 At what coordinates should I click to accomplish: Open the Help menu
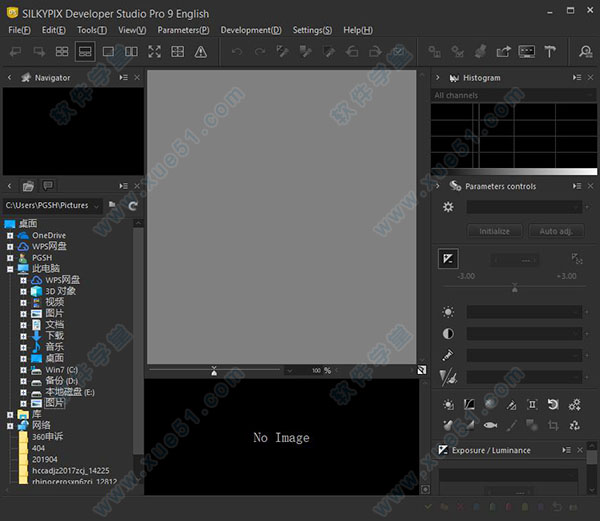click(x=358, y=30)
